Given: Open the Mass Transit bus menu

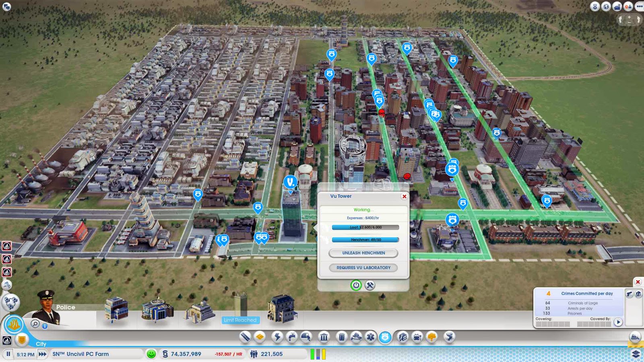Looking at the screenshot, I should click(x=417, y=337).
